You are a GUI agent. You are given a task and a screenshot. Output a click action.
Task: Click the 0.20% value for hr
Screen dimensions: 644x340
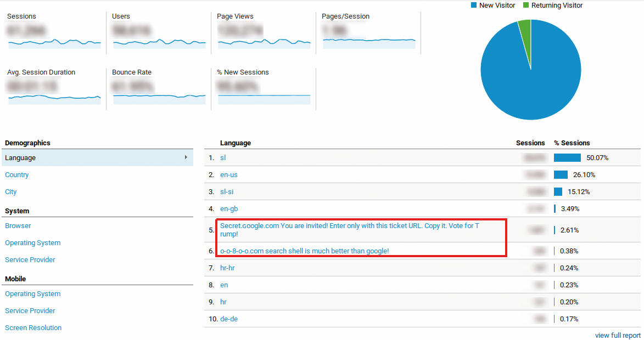point(569,302)
